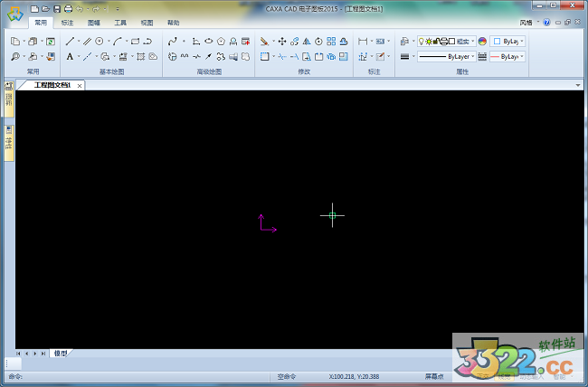Toggle the layer lightbulb on/off icon
Screen dimensions: 588x387
[x=419, y=41]
